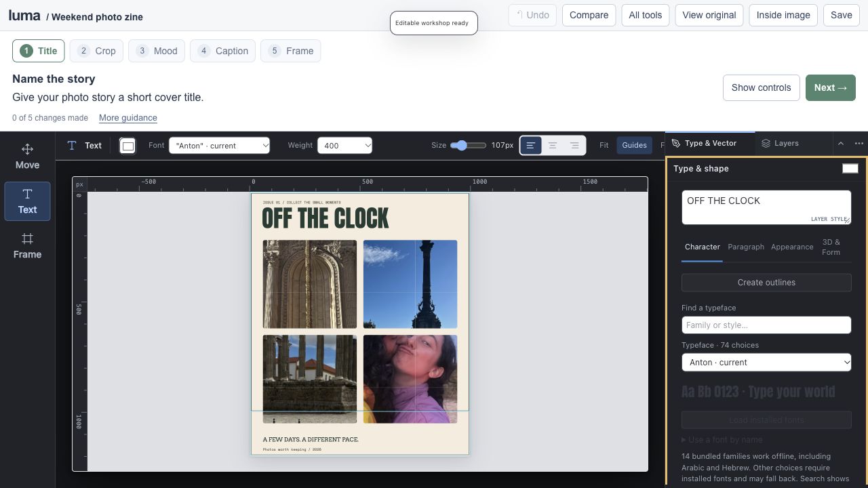This screenshot has height=488, width=868.
Task: Go to step 2 Crop
Action: coord(96,51)
